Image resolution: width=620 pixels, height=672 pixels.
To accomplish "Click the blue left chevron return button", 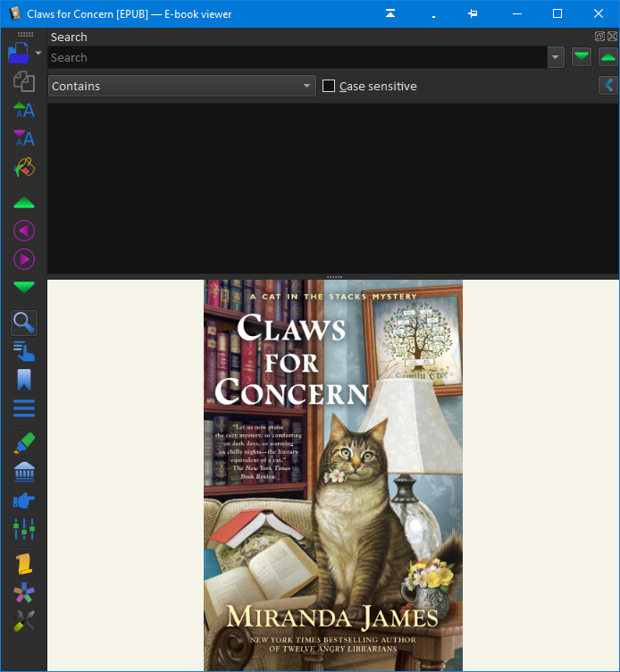I will pos(608,86).
